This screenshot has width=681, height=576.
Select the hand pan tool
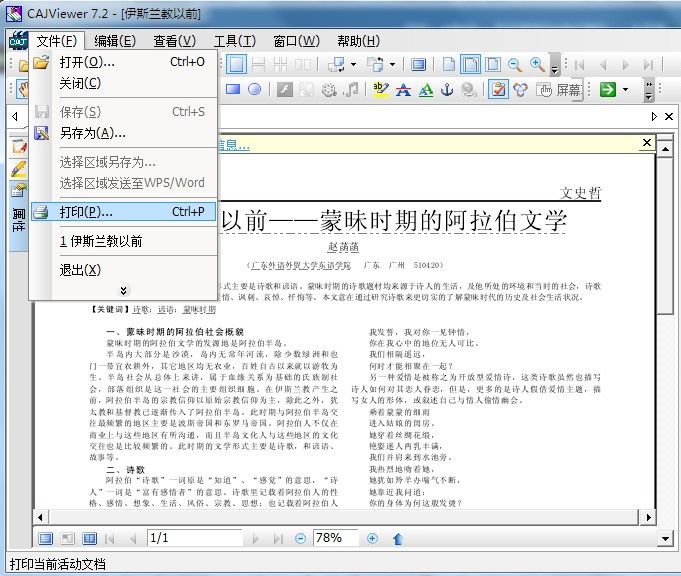[23, 89]
